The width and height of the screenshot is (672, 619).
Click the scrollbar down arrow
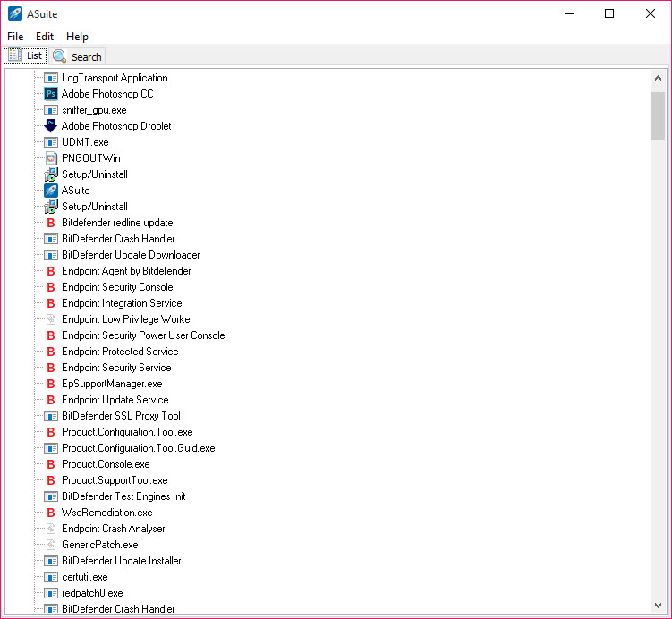(x=658, y=606)
